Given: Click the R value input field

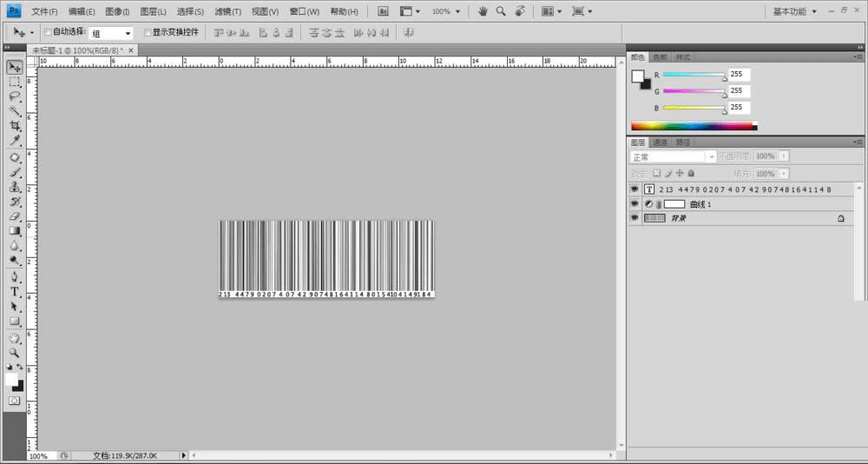Looking at the screenshot, I should 739,74.
